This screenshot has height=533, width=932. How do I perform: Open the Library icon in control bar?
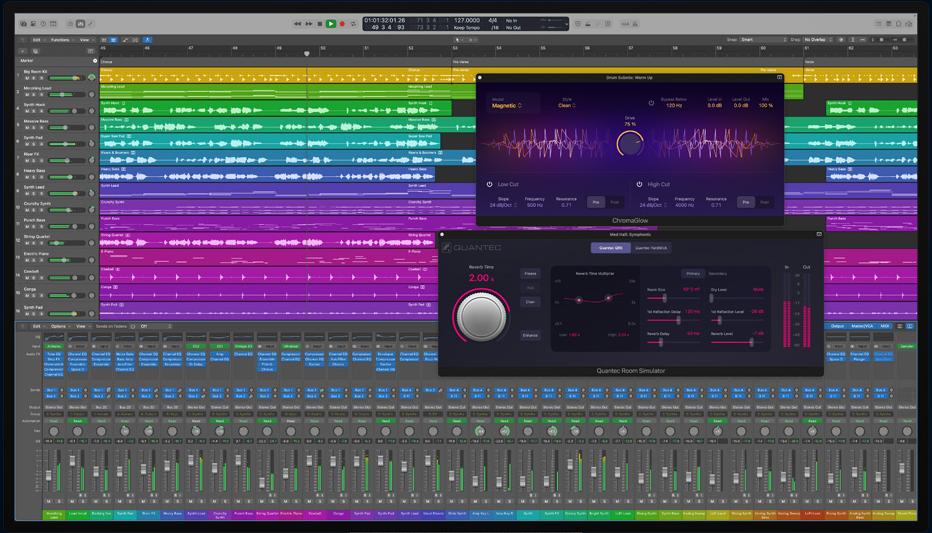tap(24, 23)
